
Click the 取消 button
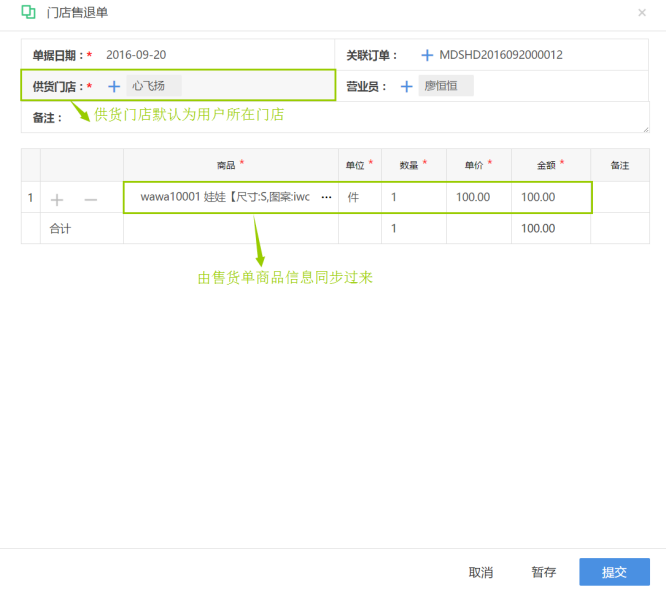click(x=481, y=572)
